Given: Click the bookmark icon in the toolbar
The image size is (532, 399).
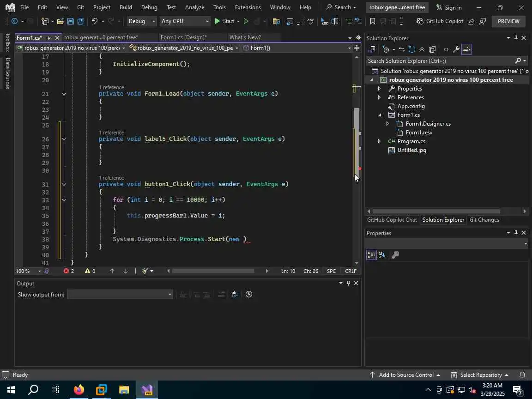Looking at the screenshot, I should (x=373, y=21).
